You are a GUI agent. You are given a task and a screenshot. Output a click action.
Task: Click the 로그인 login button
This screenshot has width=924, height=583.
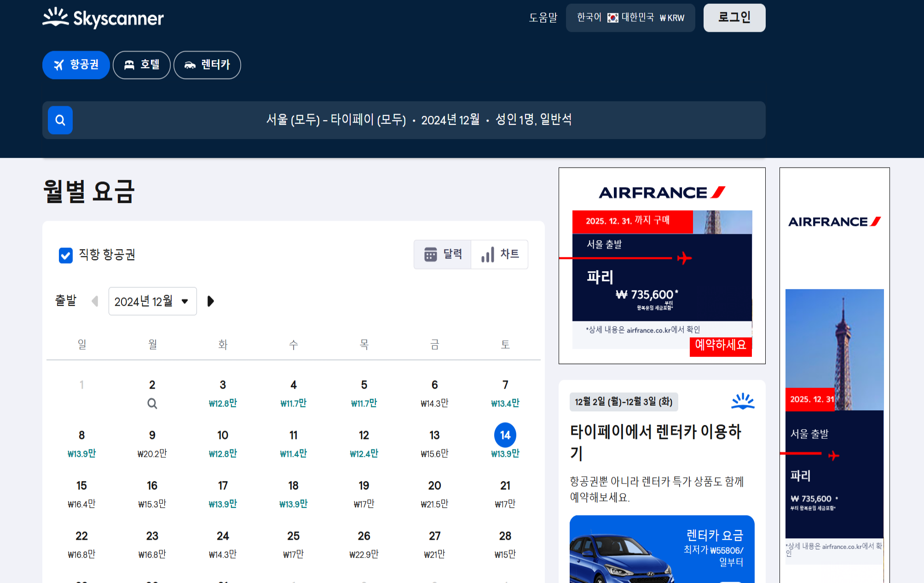point(734,18)
